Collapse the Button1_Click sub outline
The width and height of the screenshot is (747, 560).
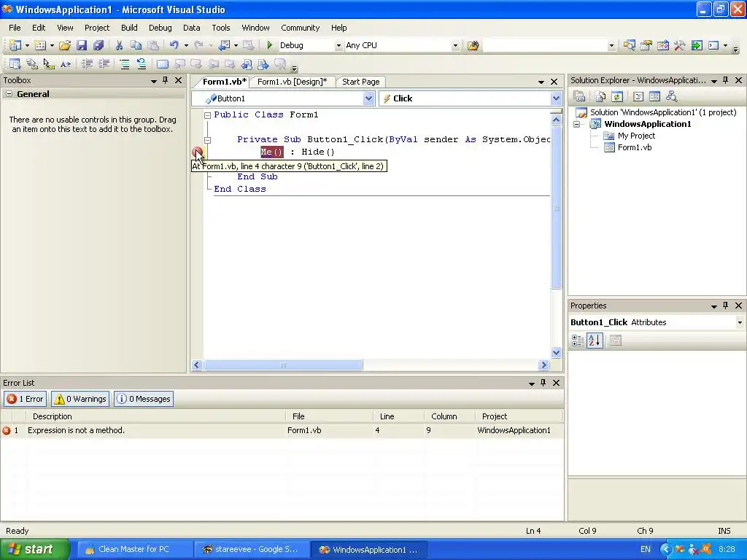click(208, 140)
